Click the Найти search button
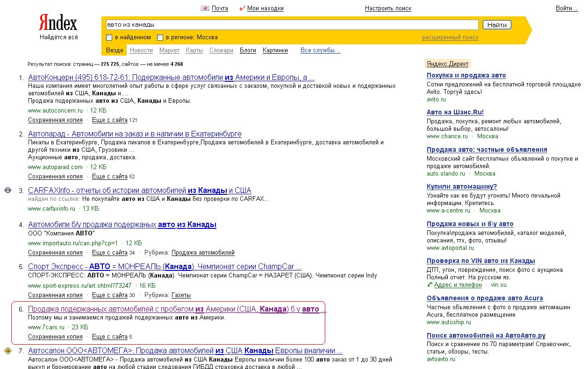588x369 pixels. tap(497, 25)
